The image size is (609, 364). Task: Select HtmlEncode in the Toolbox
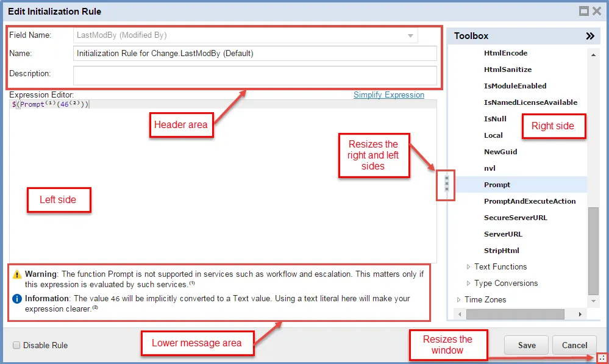point(505,53)
